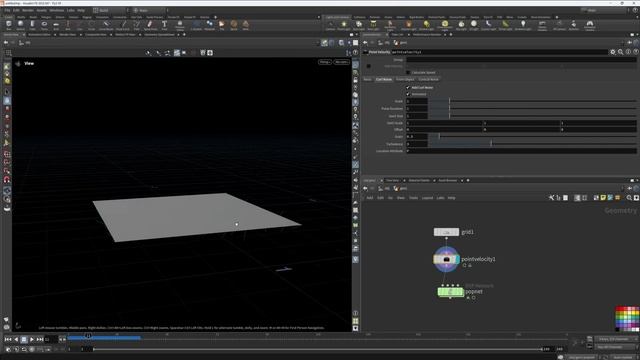Open the Render menu
Image resolution: width=640 pixels, height=360 pixels.
pyautogui.click(x=28, y=10)
